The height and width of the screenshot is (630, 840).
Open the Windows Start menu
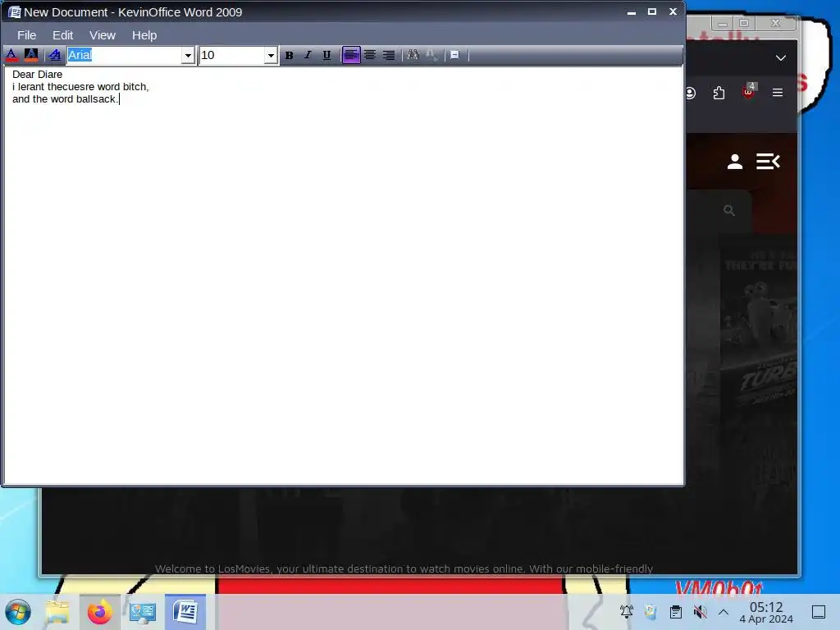coord(18,612)
